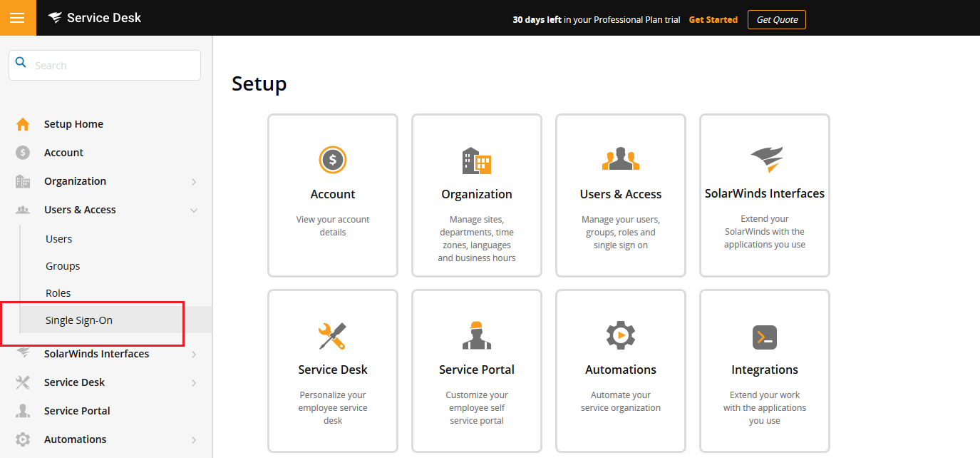The image size is (980, 458).
Task: Open the Organization card title
Action: point(477,194)
